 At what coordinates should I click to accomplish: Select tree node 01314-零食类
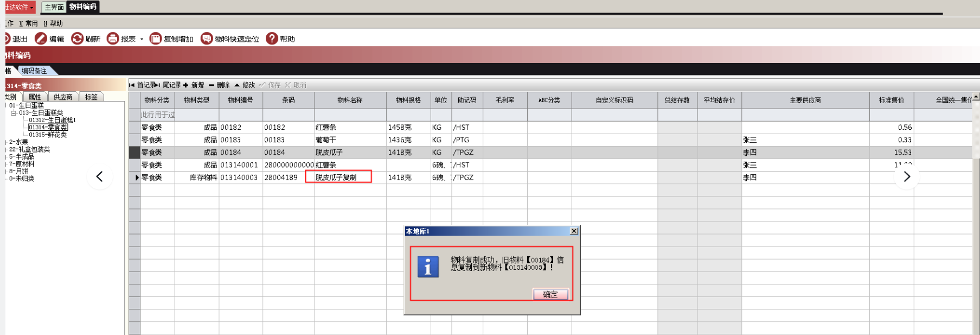[x=48, y=127]
